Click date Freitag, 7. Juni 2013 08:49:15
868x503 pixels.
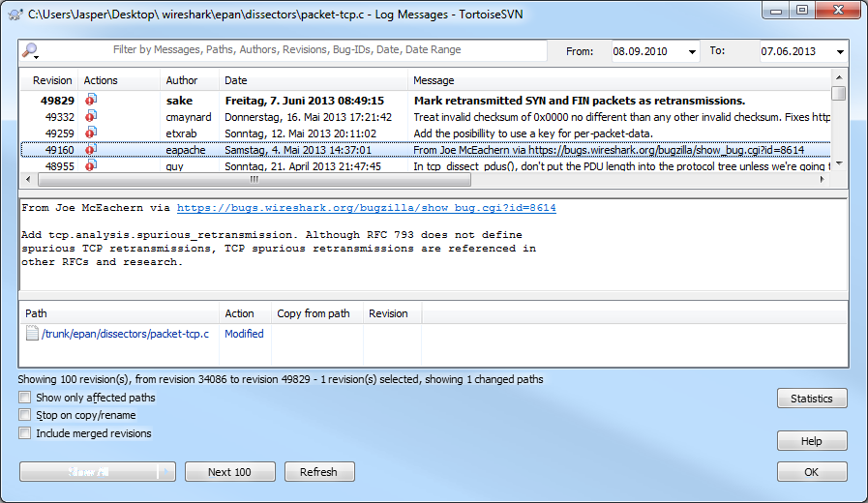(x=305, y=101)
